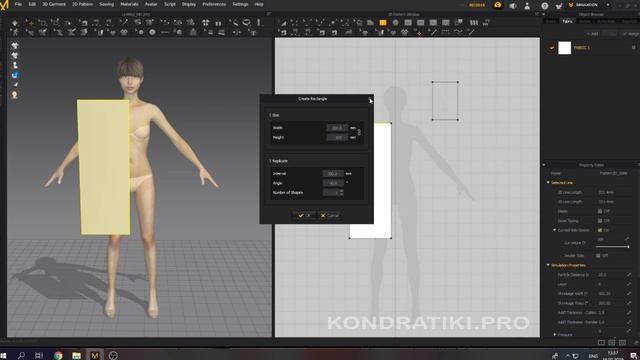Select the circle tool next to orange rectangle icon
Image resolution: width=640 pixels, height=360 pixels.
pos(395,23)
